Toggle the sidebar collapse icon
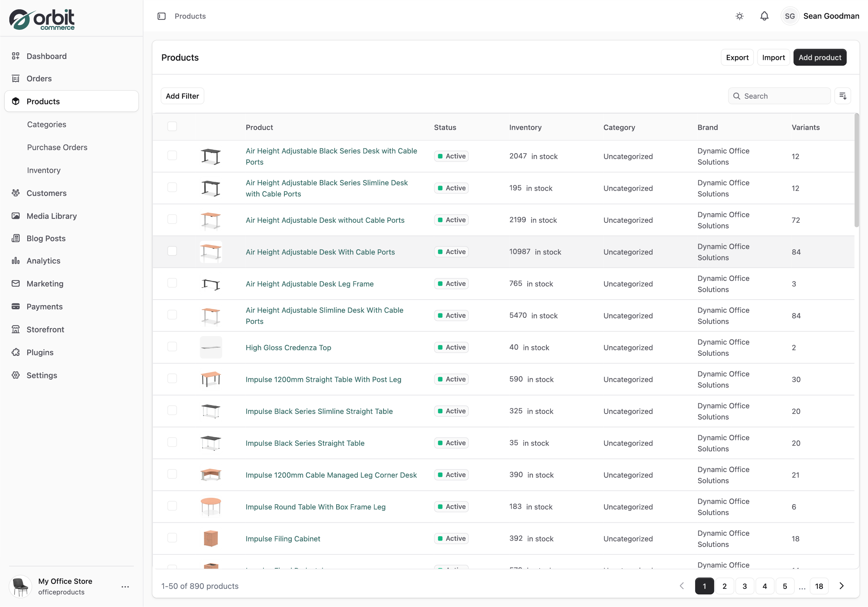 (161, 16)
